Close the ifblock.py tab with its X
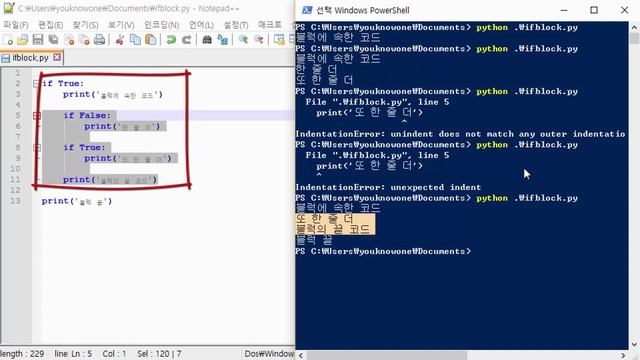This screenshot has width=640, height=360. 57,57
